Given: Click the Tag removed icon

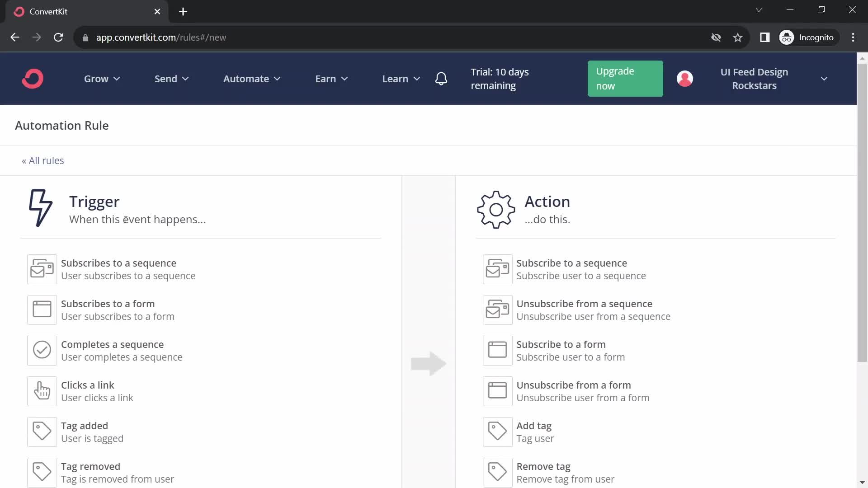Looking at the screenshot, I should [41, 472].
